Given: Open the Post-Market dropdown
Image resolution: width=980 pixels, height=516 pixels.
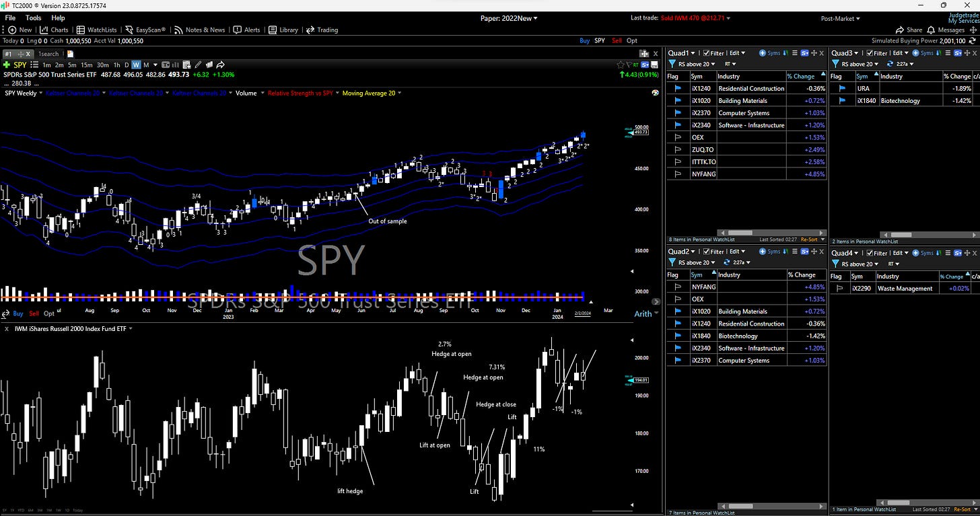Looking at the screenshot, I should (840, 19).
